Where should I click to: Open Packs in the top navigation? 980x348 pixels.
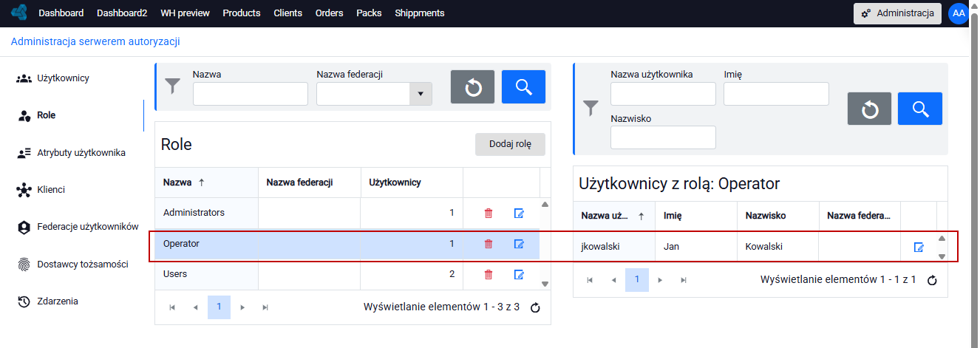(369, 13)
